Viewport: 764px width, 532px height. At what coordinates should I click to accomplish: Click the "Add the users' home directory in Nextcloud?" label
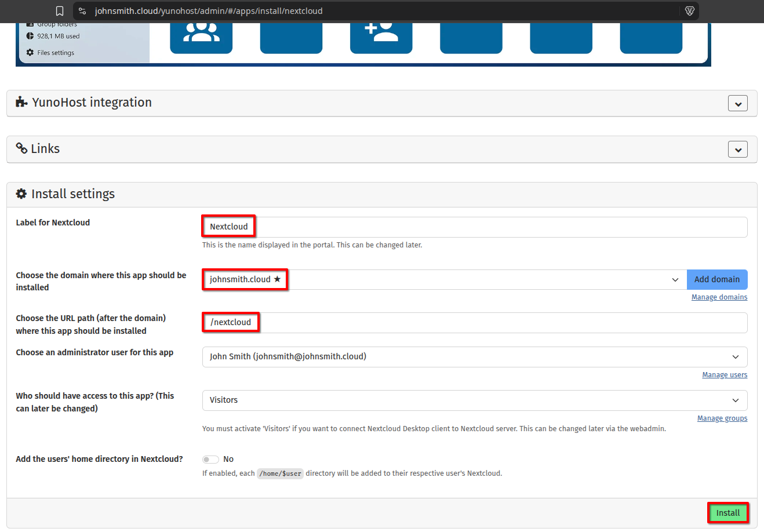point(99,459)
